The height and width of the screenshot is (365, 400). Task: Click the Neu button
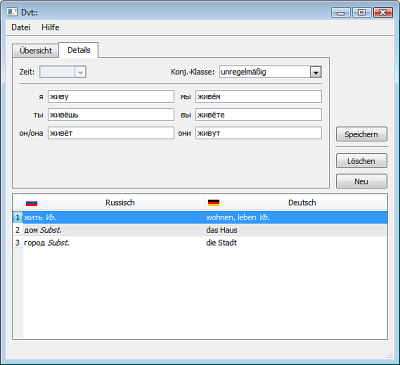click(362, 181)
